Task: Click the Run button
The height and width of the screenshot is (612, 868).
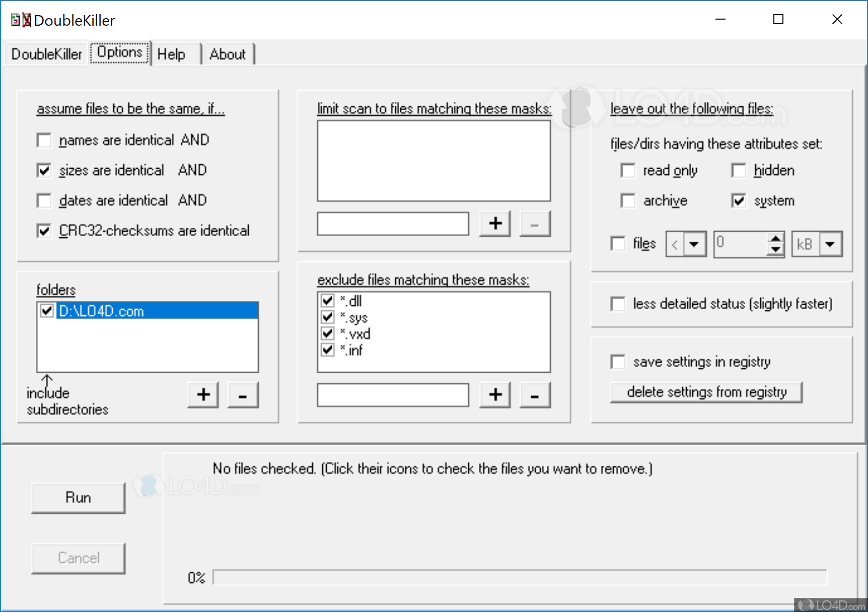Action: (78, 498)
